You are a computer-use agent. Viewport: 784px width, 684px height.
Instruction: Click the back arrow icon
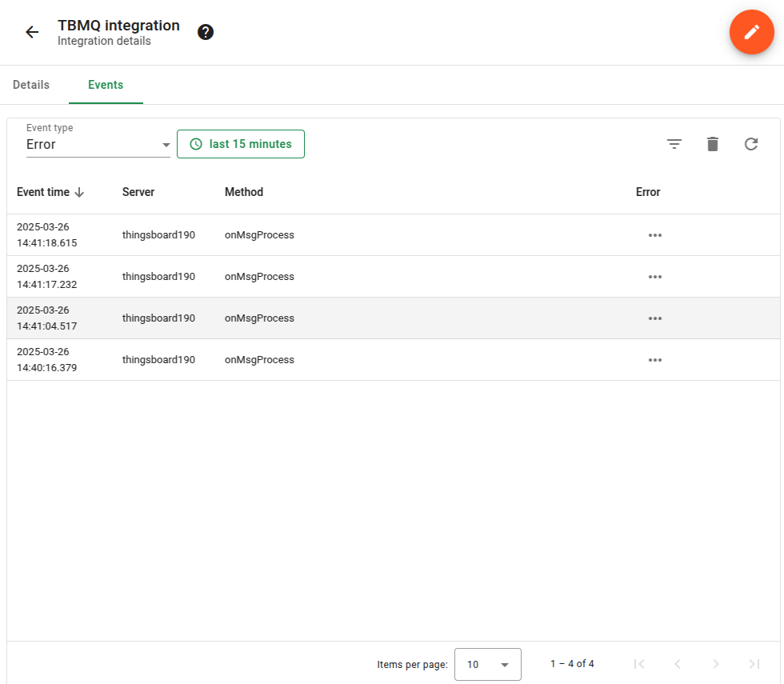32,32
